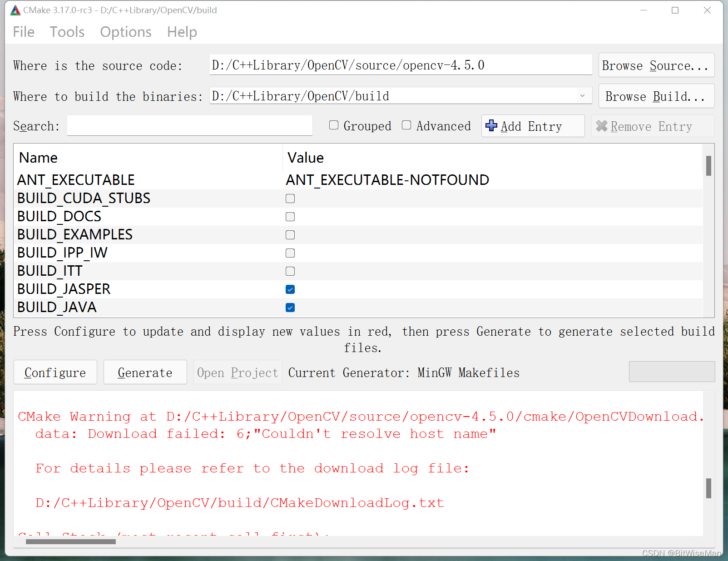Open the Options menu
728x561 pixels.
(126, 32)
